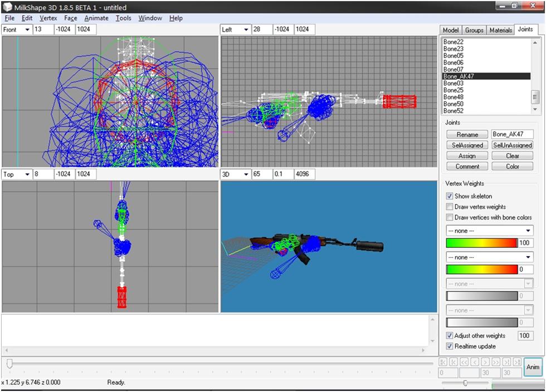Click the small slider below frame fields
The width and height of the screenshot is (546, 392).
(x=465, y=383)
